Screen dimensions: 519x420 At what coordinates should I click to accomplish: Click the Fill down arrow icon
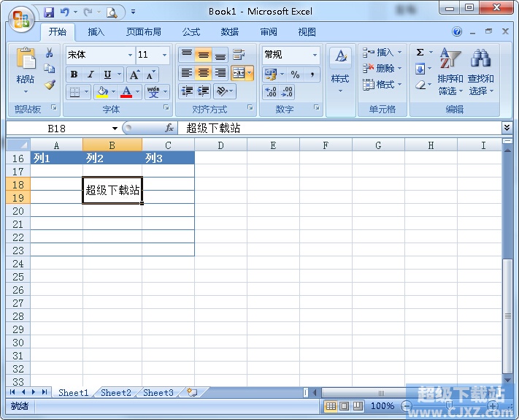click(420, 69)
